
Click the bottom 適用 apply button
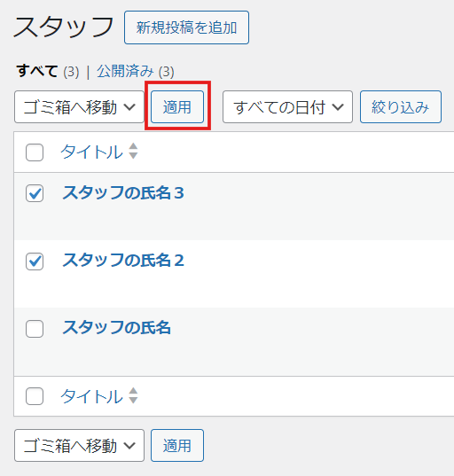(x=177, y=445)
